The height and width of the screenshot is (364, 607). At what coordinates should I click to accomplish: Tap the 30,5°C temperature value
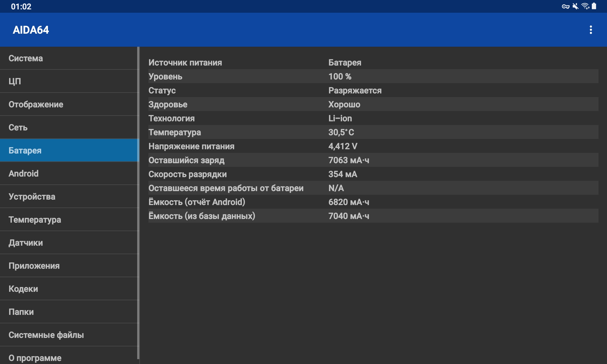click(x=341, y=132)
